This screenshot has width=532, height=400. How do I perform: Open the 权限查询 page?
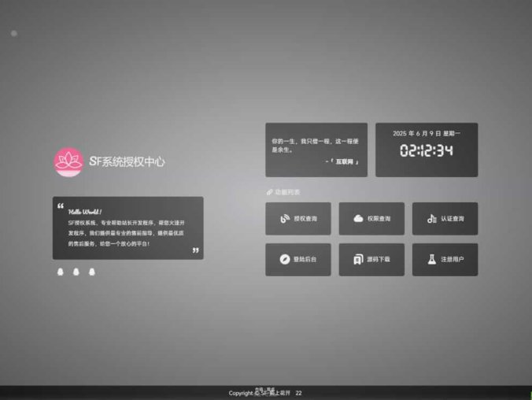pyautogui.click(x=371, y=219)
